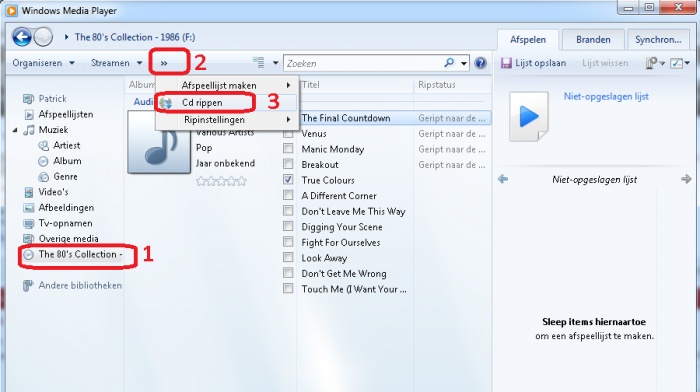700x392 pixels.
Task: Click the Forward navigation arrow
Action: [43, 37]
